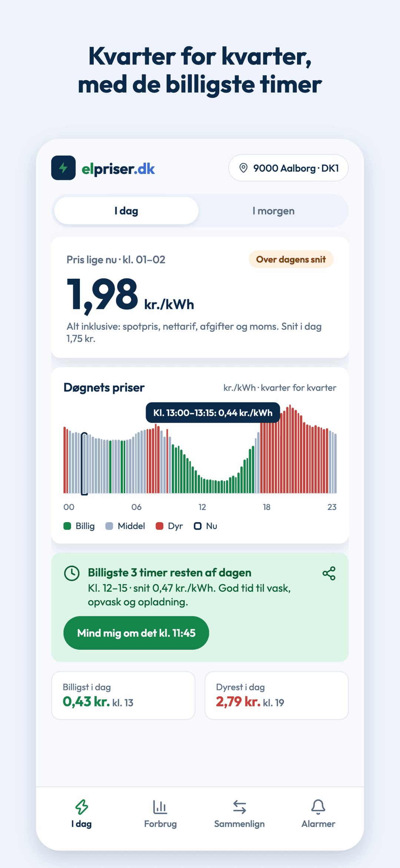Tap the elpriser.dk lightning bolt logo

coord(63,168)
